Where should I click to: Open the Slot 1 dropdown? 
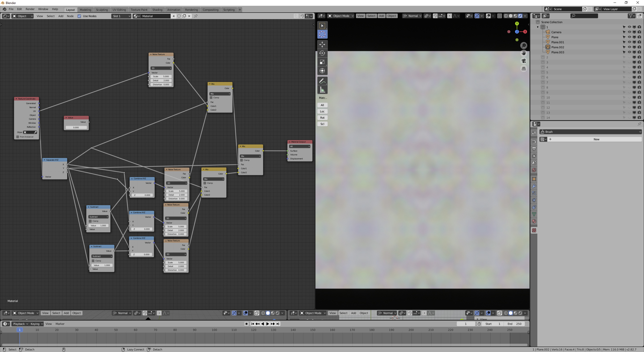pos(121,16)
